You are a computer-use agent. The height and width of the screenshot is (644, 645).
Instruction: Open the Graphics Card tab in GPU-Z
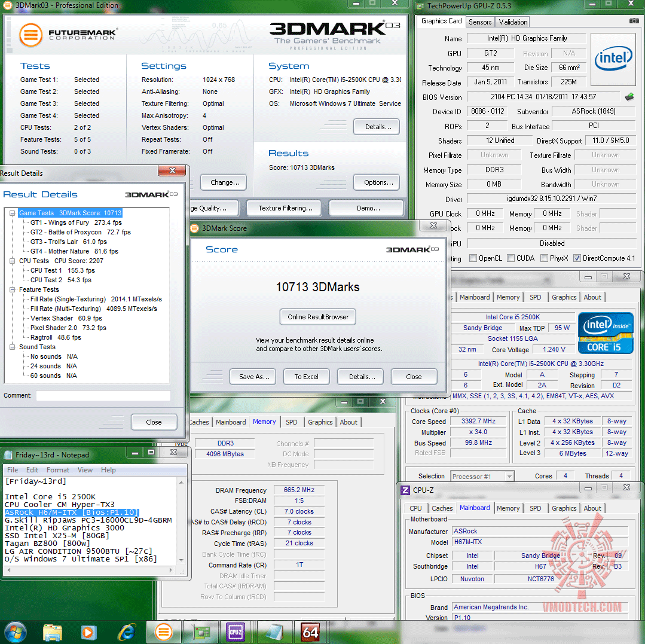(441, 21)
